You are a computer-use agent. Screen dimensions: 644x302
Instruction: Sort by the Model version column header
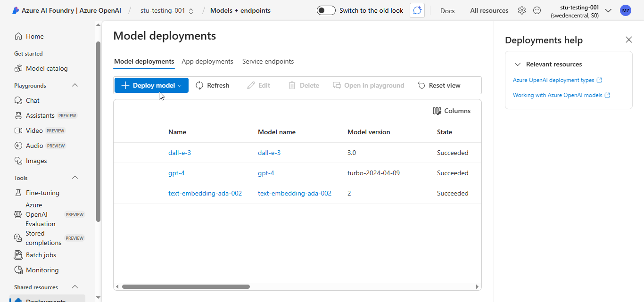(x=369, y=132)
